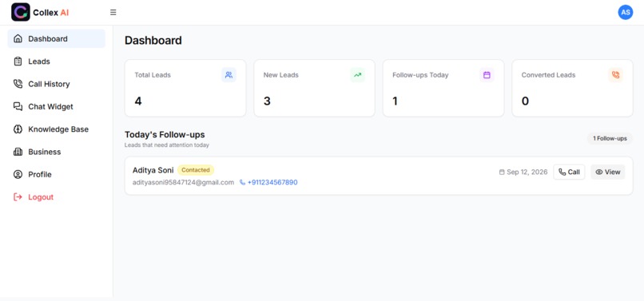Click the Leads clipboard icon
The height and width of the screenshot is (301, 644).
coord(18,61)
